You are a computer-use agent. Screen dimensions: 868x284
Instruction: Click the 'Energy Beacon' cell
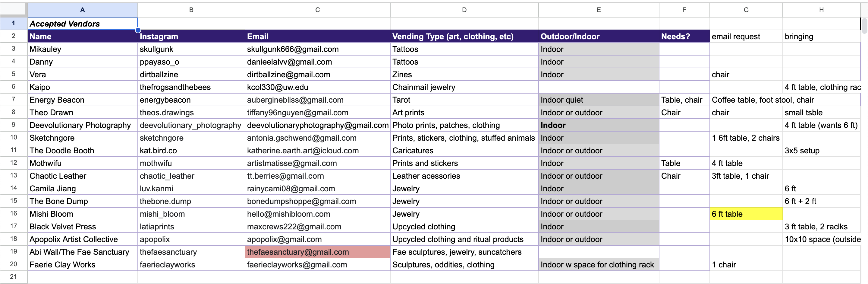(83, 100)
